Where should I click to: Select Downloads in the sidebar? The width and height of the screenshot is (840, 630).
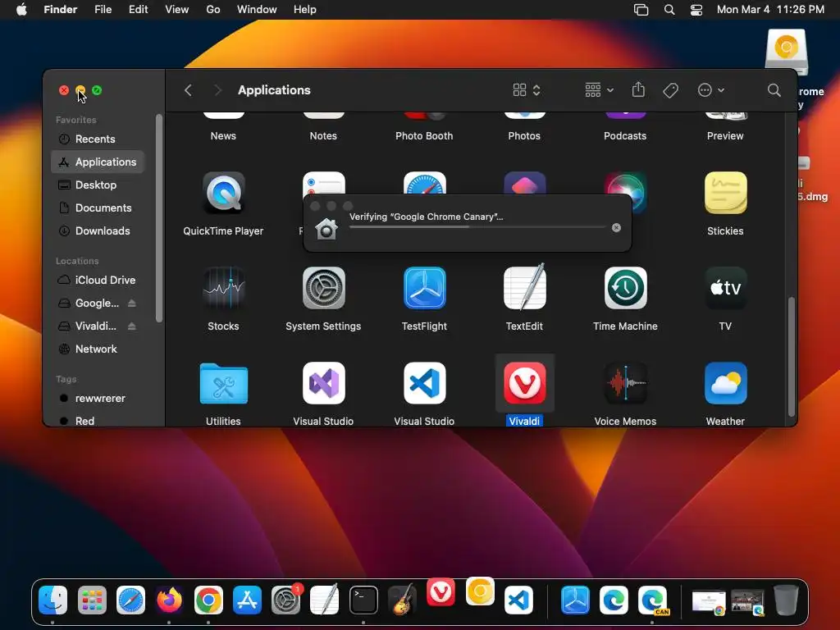98,231
